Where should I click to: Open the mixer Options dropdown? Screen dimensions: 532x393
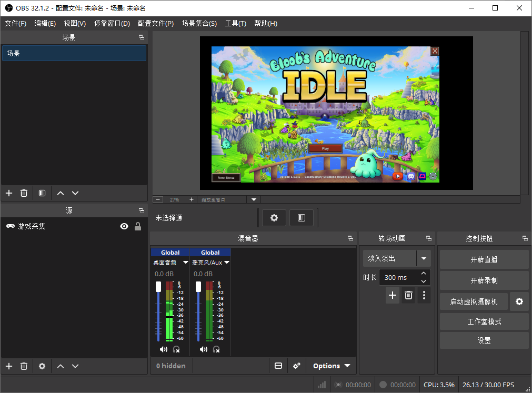(x=331, y=366)
